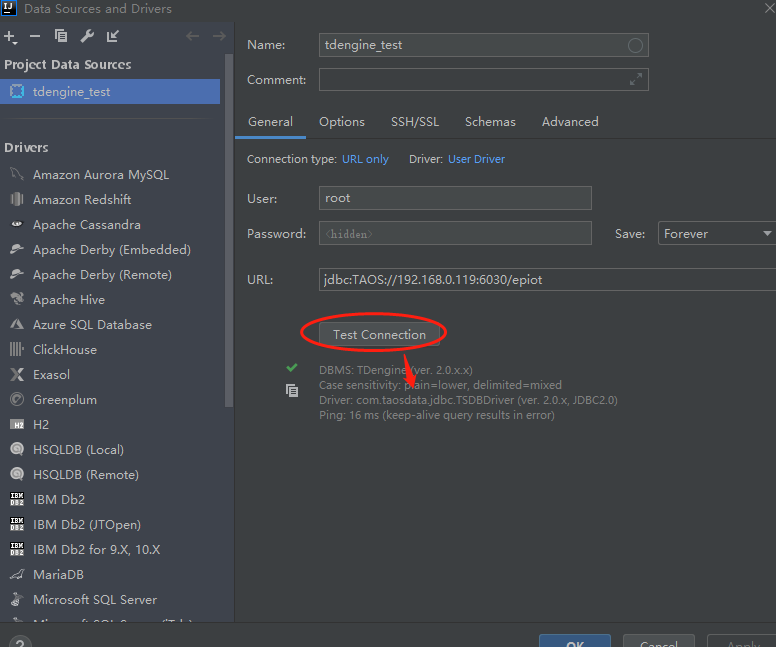
Task: Click the IntelliJ logo in title bar
Action: coord(9,8)
